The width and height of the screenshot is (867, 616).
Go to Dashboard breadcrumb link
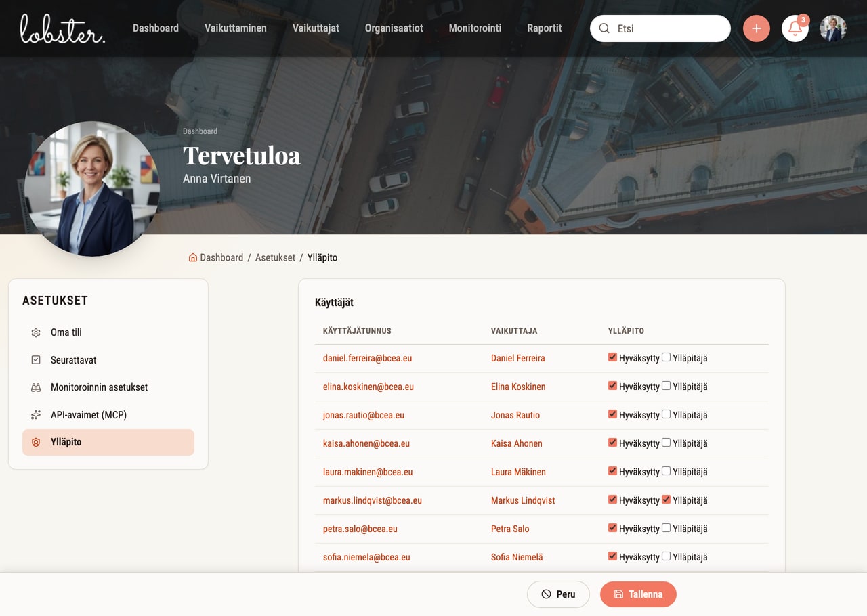click(221, 257)
